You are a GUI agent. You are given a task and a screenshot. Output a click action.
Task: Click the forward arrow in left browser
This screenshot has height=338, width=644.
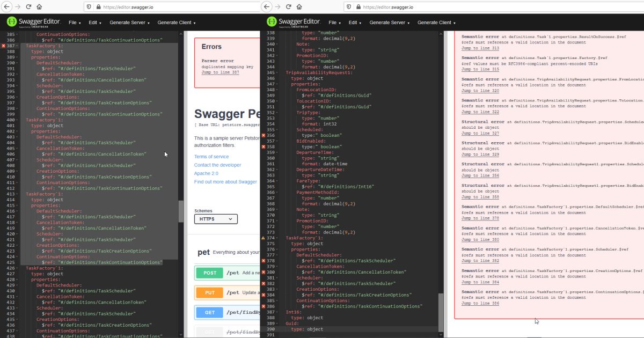point(17,7)
